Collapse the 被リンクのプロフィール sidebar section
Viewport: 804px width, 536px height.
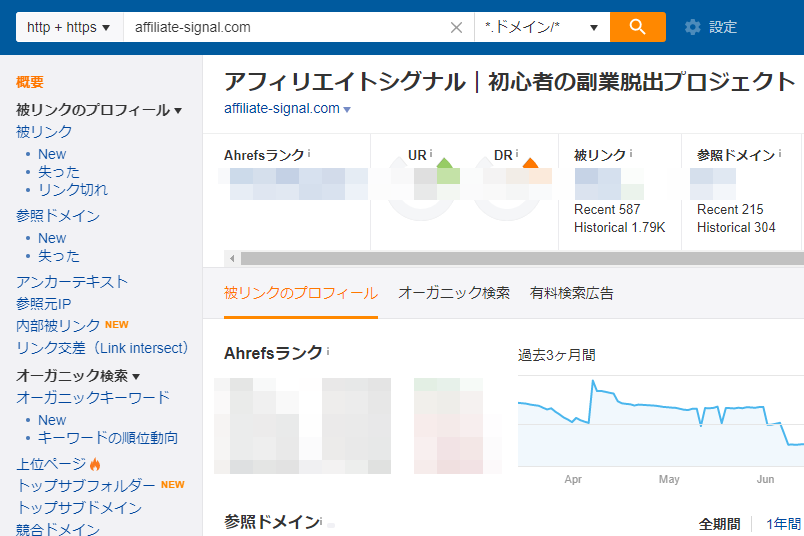[x=99, y=110]
